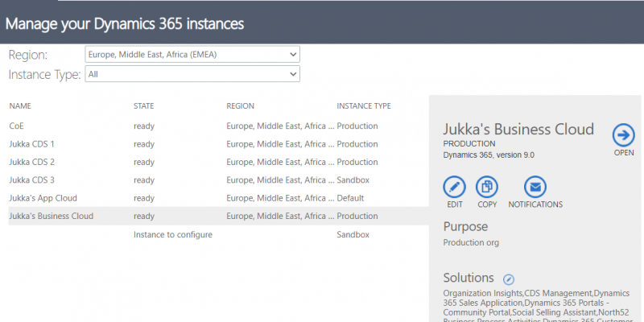Click the Purpose heading in details panel

pos(465,227)
